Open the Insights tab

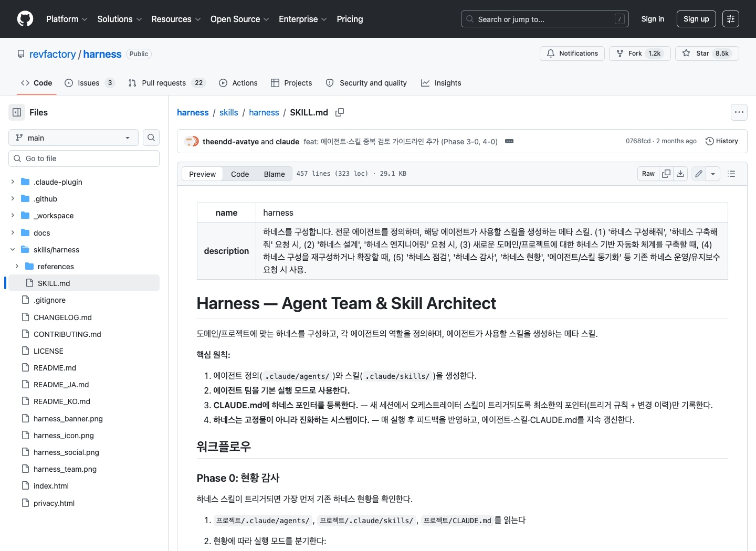(x=441, y=83)
